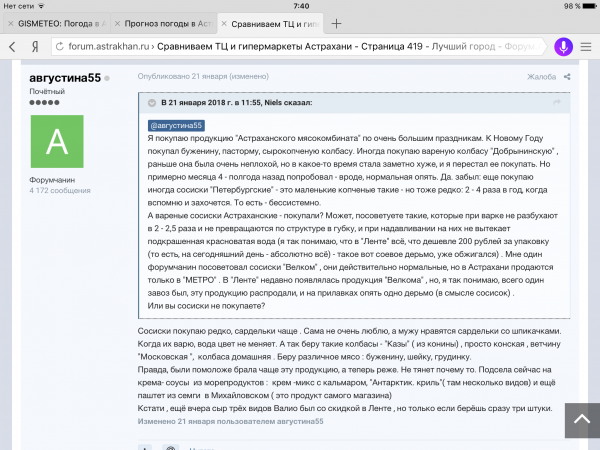This screenshot has width=600, height=450.
Task: Open a new tab with the plus icon
Action: point(336,24)
